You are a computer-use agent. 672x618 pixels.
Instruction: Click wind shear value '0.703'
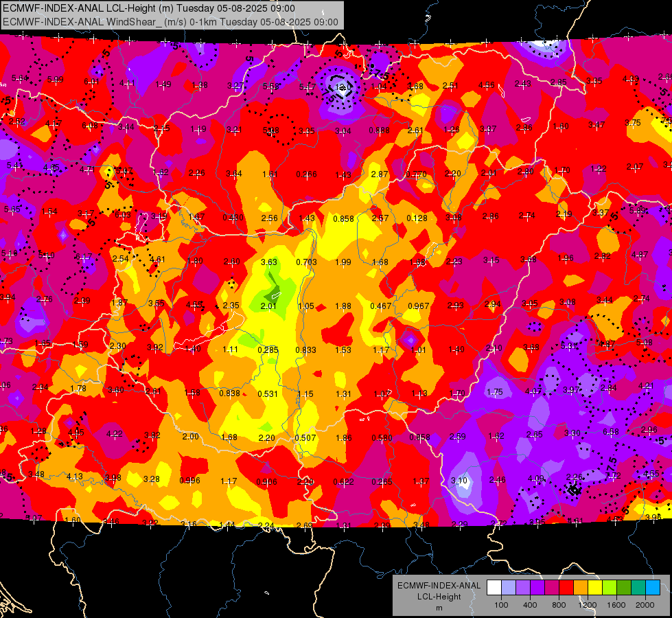(306, 262)
